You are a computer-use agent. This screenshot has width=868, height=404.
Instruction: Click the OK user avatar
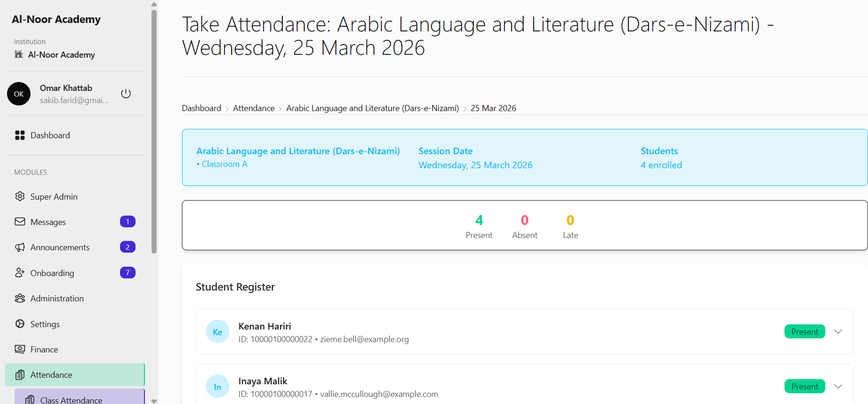tap(19, 94)
